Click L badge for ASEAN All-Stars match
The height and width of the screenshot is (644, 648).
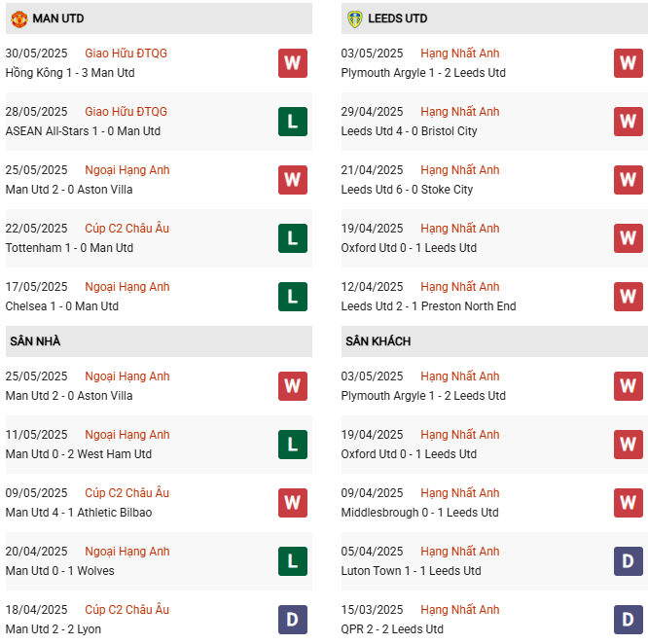[x=293, y=122]
